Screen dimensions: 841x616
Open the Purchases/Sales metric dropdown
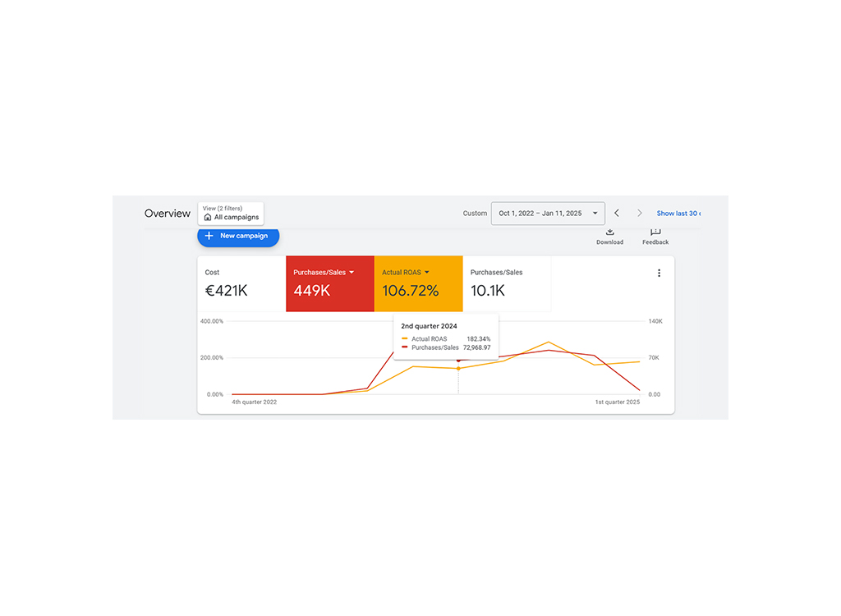[350, 272]
